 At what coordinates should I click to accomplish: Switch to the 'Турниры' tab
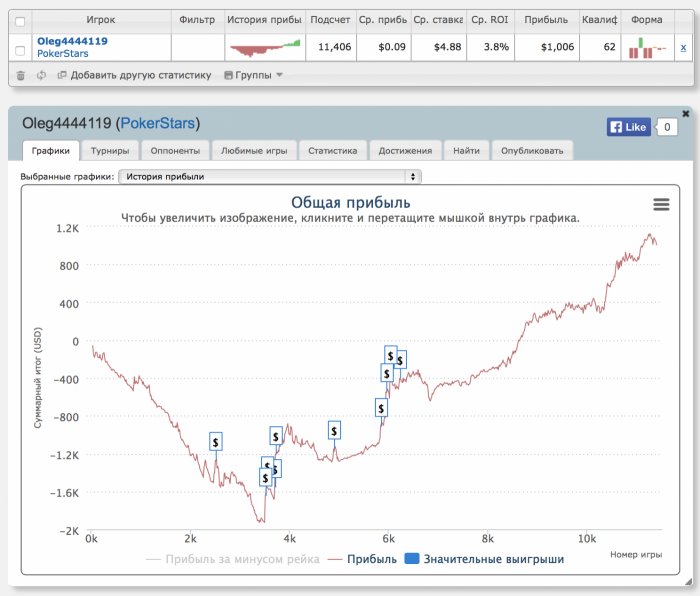tap(110, 151)
